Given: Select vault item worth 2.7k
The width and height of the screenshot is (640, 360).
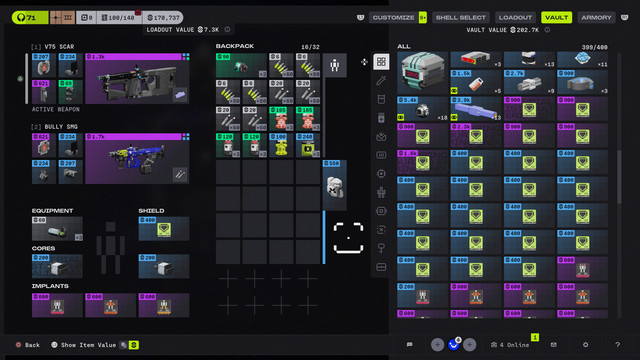Looking at the screenshot, I should 529,82.
